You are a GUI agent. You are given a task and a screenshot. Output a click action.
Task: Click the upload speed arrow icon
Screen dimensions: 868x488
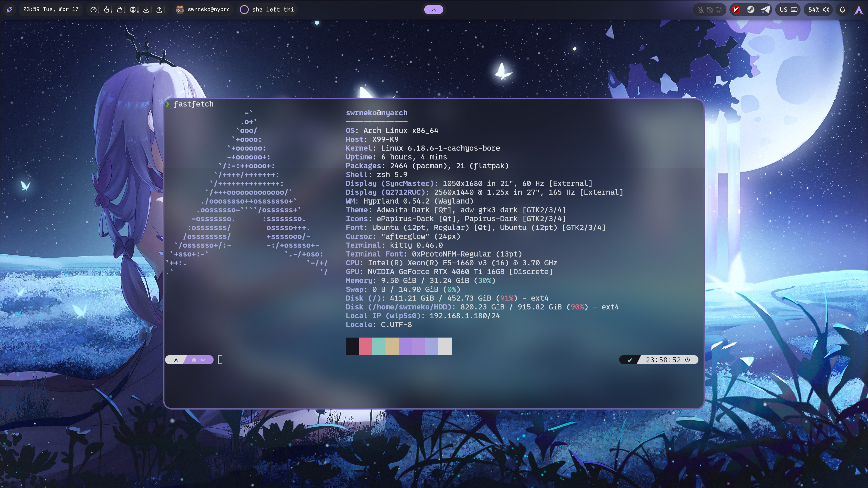click(159, 10)
